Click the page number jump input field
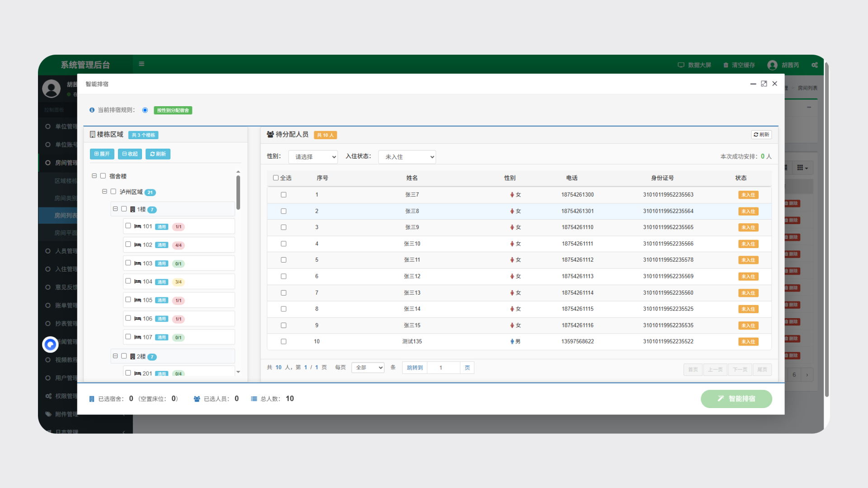Screen dimensions: 868x488 [443, 368]
